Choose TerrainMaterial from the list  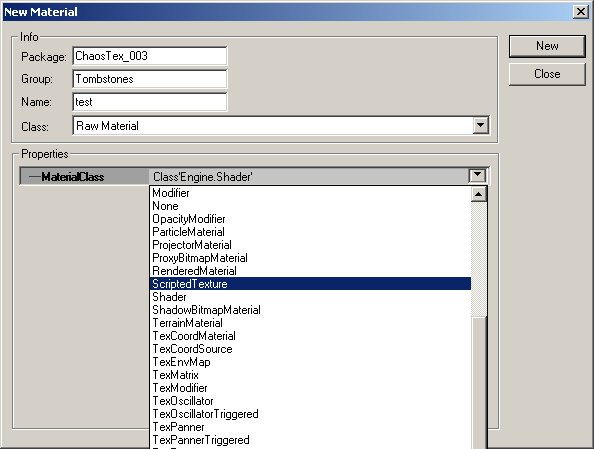(x=310, y=323)
